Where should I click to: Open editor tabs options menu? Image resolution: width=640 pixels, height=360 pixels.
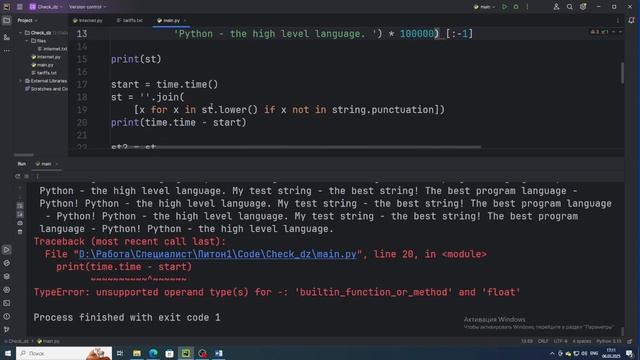[618, 20]
